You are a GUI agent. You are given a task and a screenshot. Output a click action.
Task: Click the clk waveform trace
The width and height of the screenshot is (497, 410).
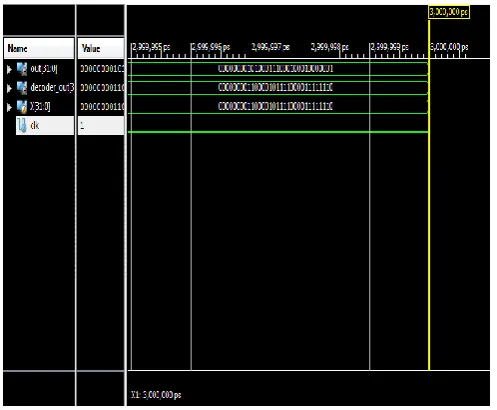click(278, 132)
